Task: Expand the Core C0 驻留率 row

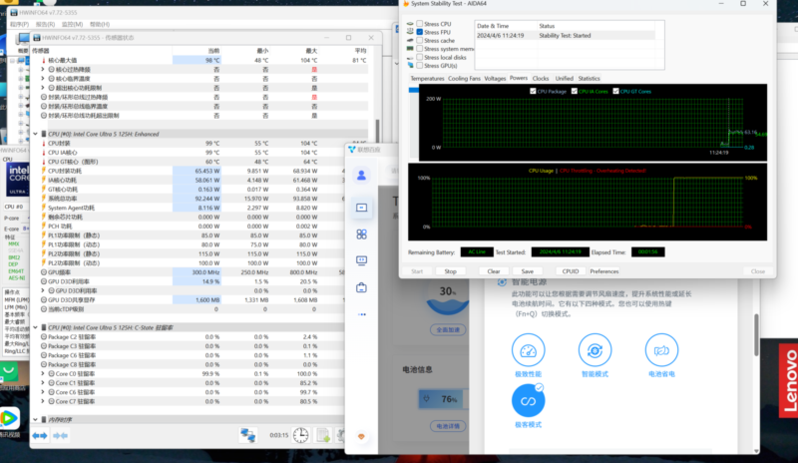Action: (x=43, y=373)
